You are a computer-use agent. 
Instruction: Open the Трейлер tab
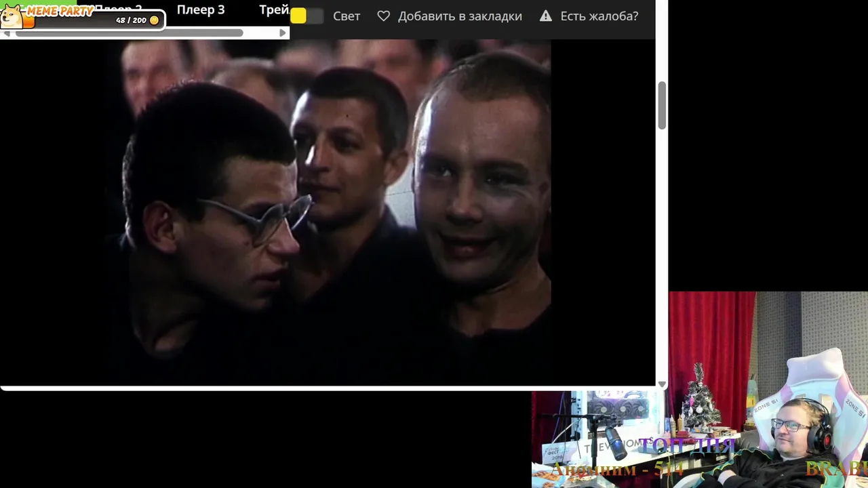click(x=274, y=10)
